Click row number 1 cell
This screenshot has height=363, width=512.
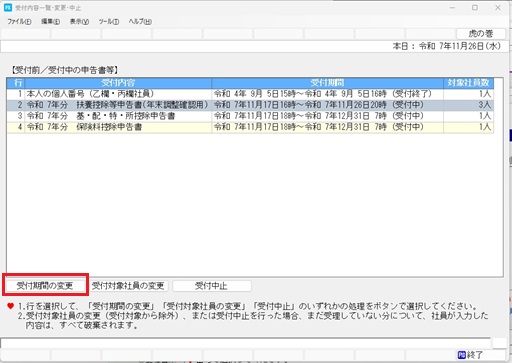[x=16, y=94]
